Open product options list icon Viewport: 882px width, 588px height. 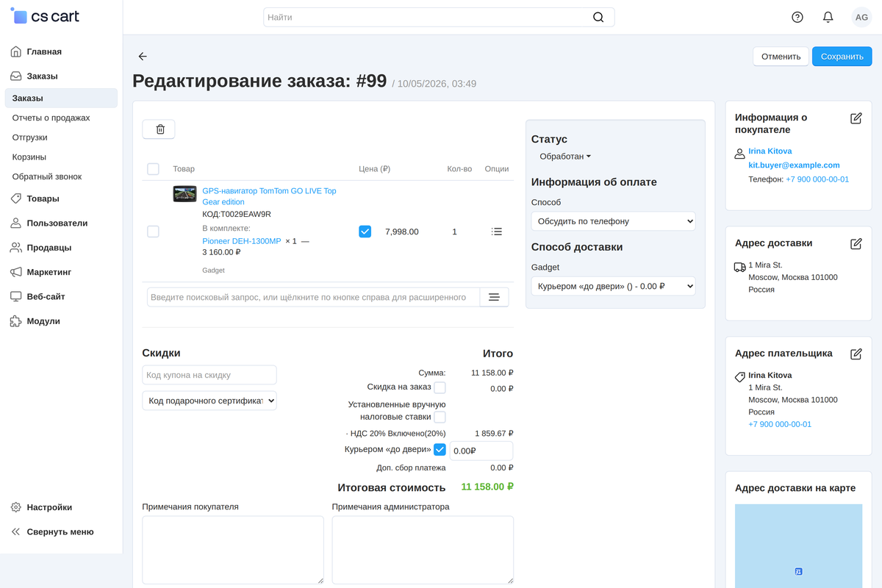click(x=497, y=232)
